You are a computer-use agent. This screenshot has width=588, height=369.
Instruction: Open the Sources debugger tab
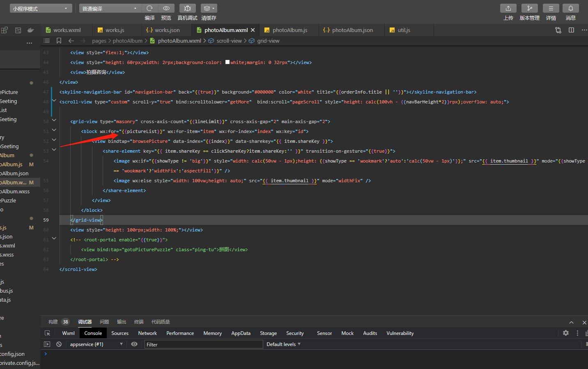(120, 333)
